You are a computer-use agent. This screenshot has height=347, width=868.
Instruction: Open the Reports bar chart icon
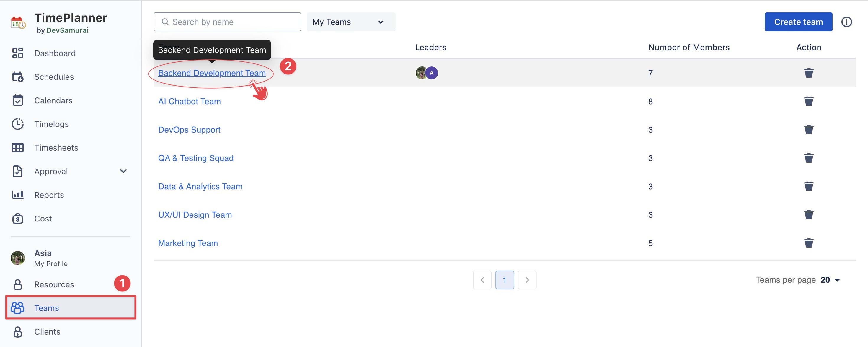17,195
